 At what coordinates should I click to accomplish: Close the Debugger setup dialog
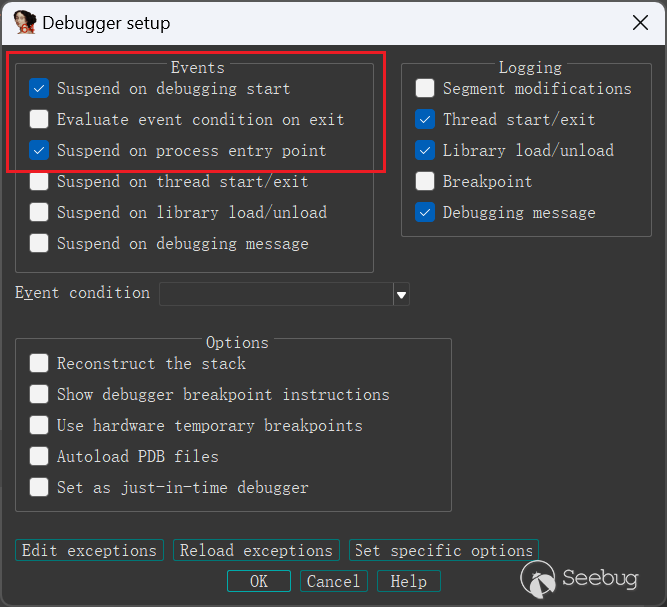640,23
